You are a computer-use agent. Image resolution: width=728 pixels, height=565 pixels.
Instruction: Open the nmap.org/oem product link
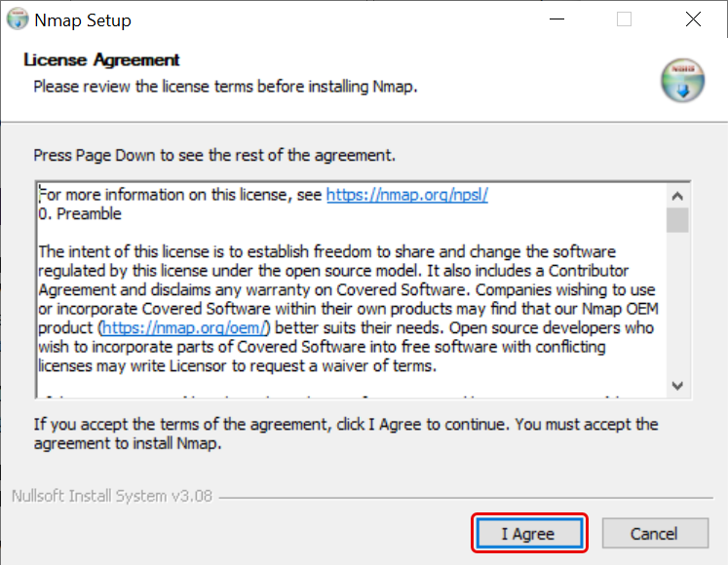tap(185, 328)
